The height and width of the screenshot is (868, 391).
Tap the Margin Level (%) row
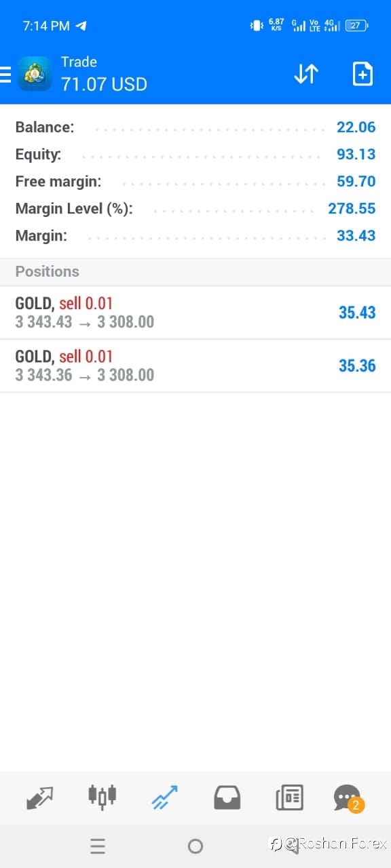tap(195, 208)
